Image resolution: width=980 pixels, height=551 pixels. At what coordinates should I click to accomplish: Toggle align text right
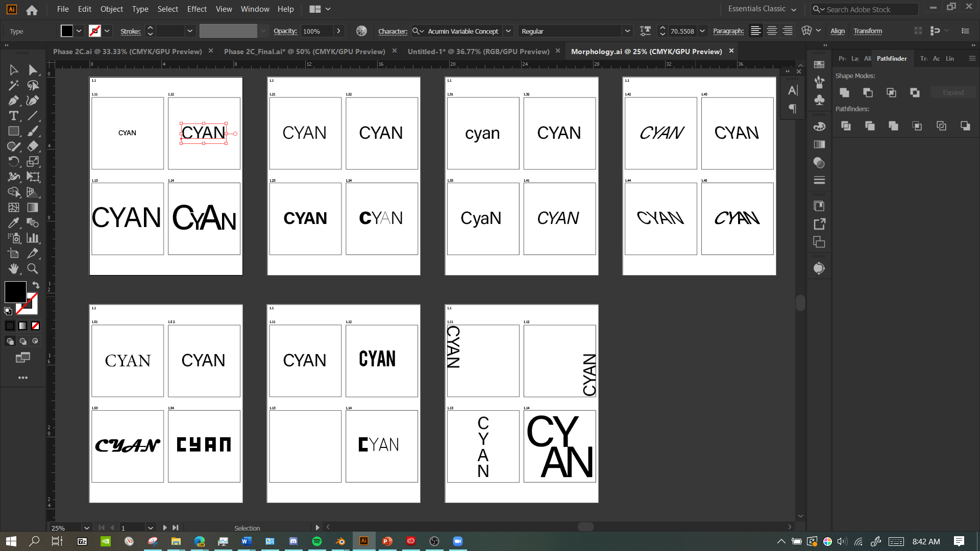tap(788, 31)
